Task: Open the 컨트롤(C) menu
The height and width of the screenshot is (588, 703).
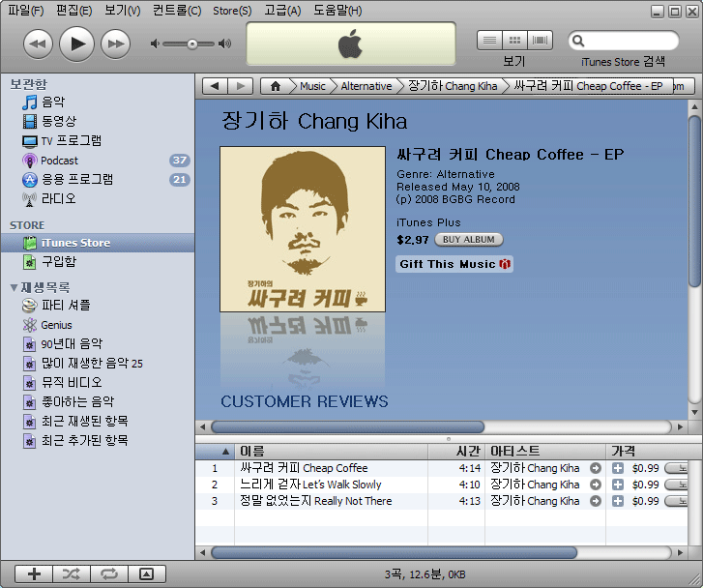Action: (x=177, y=11)
